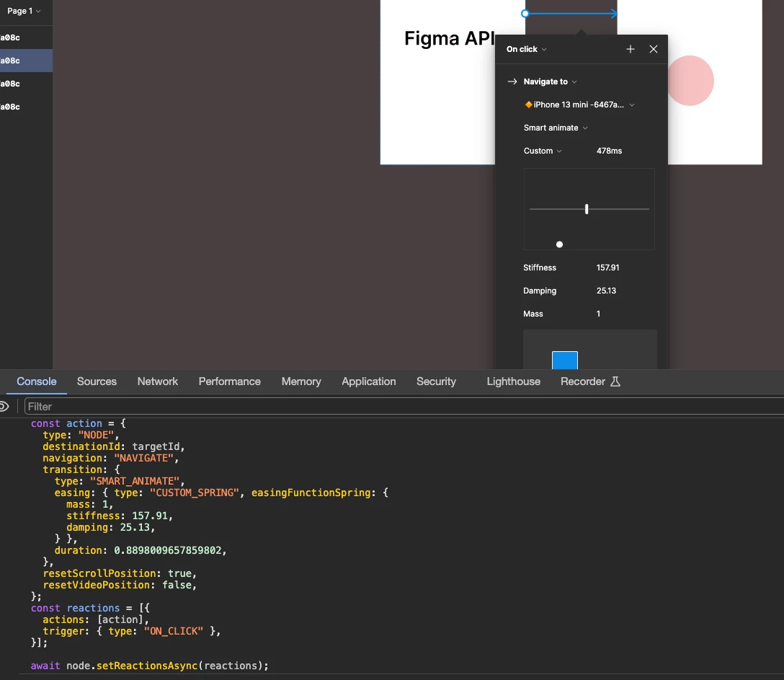Click the 'duration: 0.8898009657859802' code line
This screenshot has height=680, width=784.
(141, 550)
